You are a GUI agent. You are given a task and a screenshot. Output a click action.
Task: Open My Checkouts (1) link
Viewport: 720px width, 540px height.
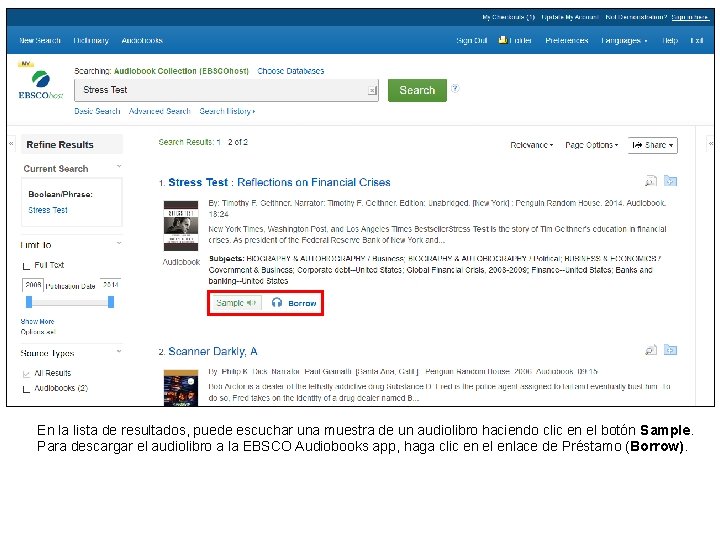508,17
